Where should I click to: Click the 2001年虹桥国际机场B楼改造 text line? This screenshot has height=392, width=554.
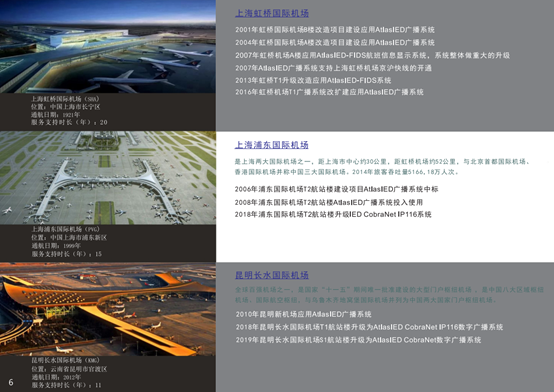(335, 30)
